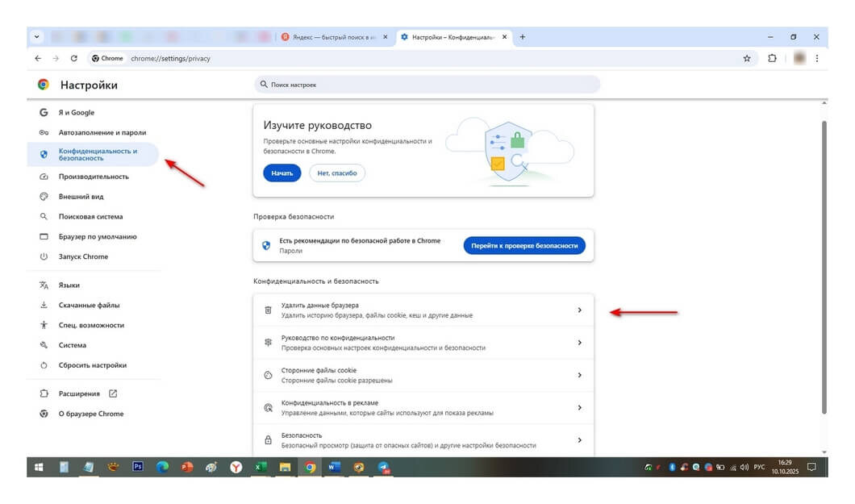Viewport: 855px width, 504px height.
Task: Click the Google 'G' icon in sidebar
Action: click(x=44, y=112)
